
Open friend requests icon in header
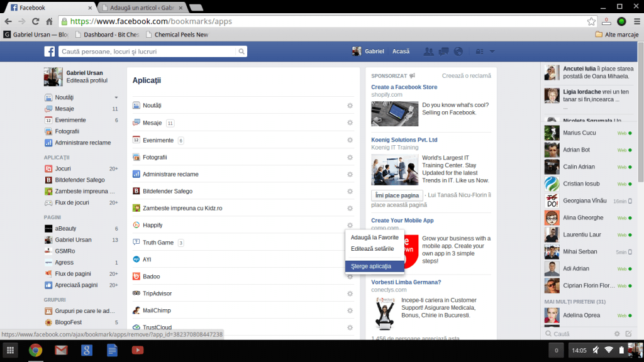pos(428,52)
